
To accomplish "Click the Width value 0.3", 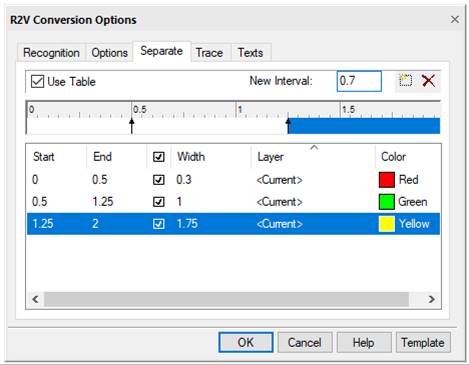I will coord(184,180).
